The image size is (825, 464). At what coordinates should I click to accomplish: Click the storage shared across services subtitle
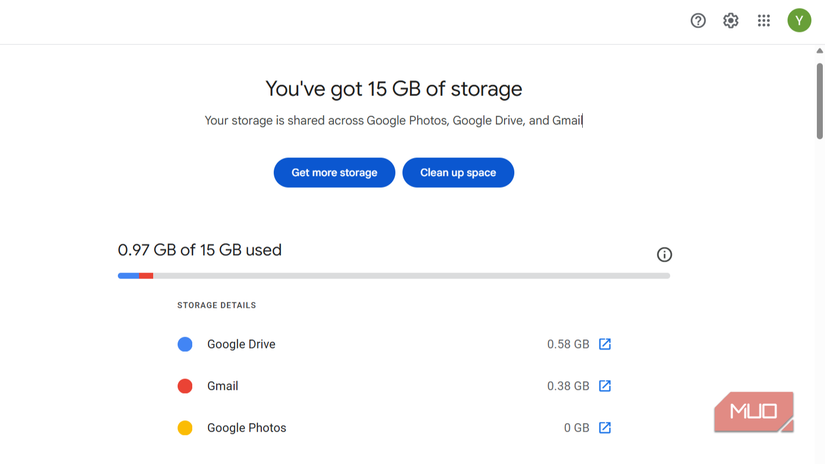pyautogui.click(x=394, y=120)
